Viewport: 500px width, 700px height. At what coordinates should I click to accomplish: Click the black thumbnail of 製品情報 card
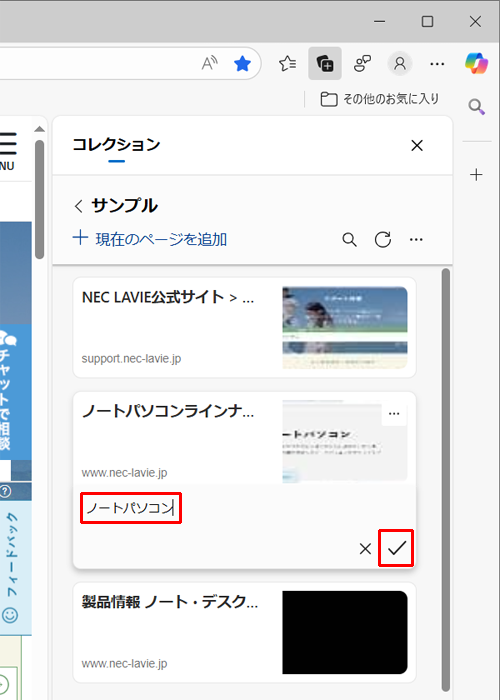click(x=345, y=632)
